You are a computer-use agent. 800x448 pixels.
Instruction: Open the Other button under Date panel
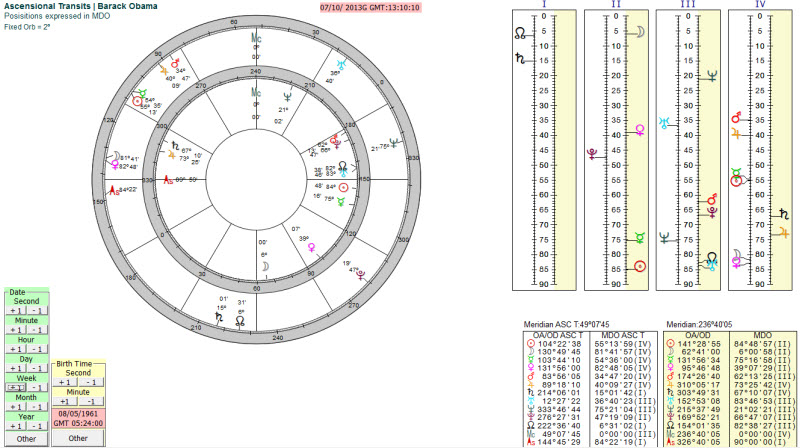pos(25,438)
